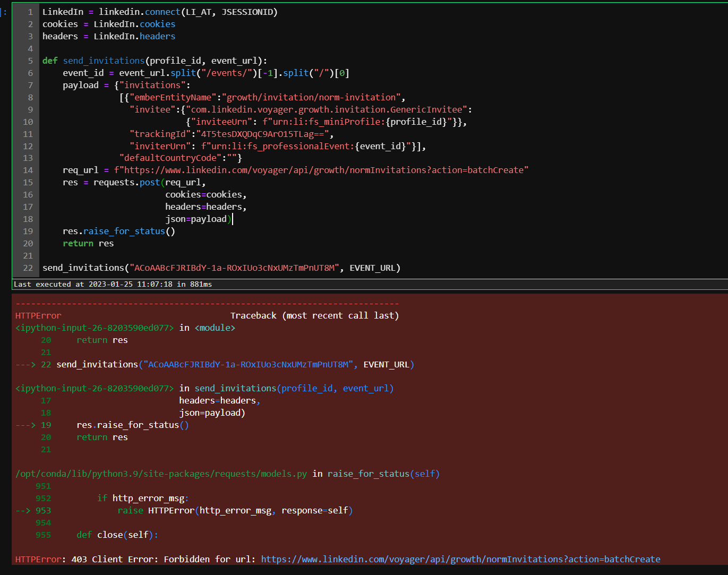Click line number 5 in the editor gutter
Image resolution: width=728 pixels, height=575 pixels.
pos(30,61)
